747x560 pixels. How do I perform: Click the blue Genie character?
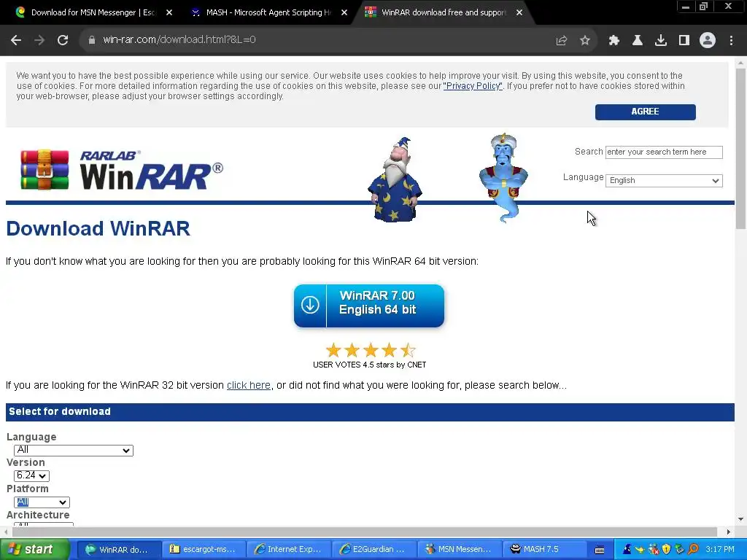503,177
